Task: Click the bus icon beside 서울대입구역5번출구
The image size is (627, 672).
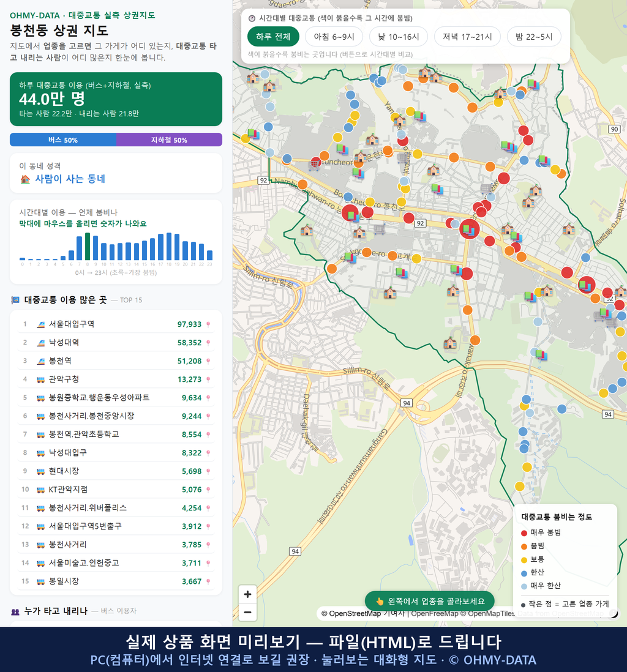Action: pyautogui.click(x=41, y=526)
